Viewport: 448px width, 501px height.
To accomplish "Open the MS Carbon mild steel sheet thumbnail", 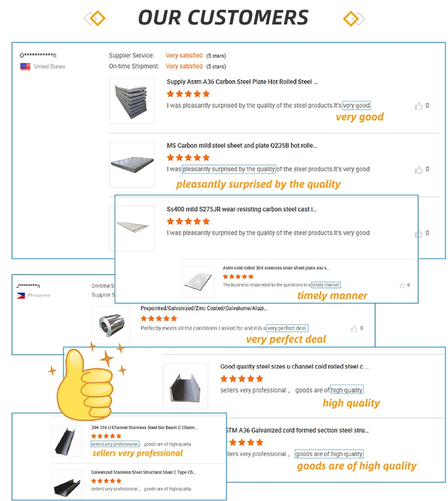I will [131, 164].
